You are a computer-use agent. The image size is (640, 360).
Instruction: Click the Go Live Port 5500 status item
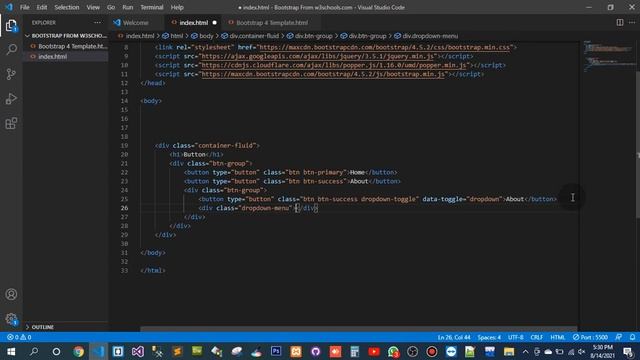click(x=590, y=337)
